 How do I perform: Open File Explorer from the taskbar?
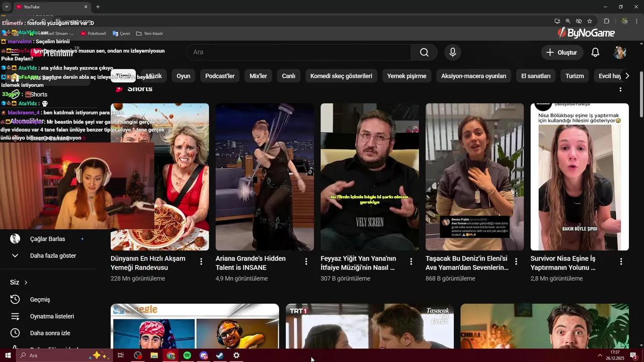(154, 355)
